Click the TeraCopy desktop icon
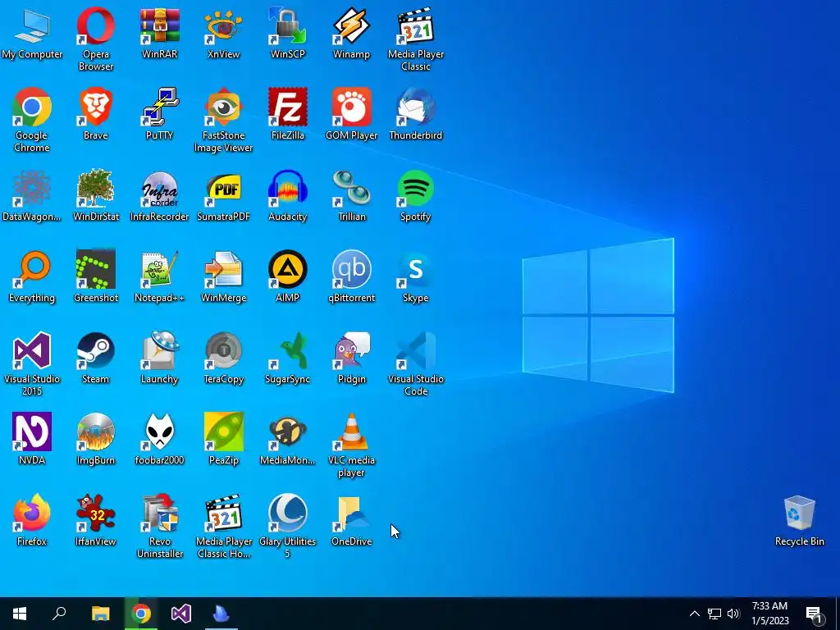The height and width of the screenshot is (630, 840). pyautogui.click(x=223, y=358)
